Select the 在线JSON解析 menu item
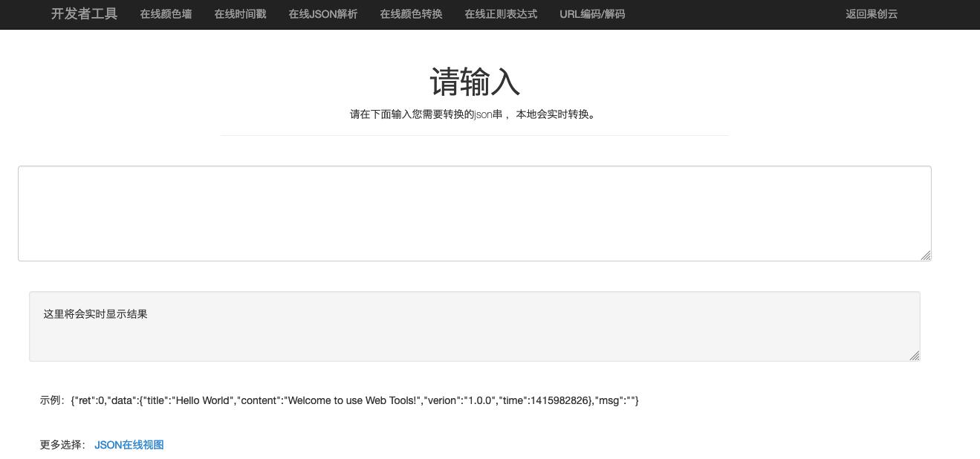 point(322,14)
